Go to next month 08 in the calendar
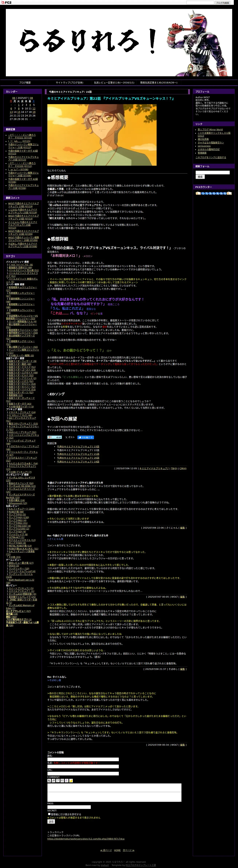Image resolution: width=238 pixels, height=868 pixels. [x=31, y=98]
